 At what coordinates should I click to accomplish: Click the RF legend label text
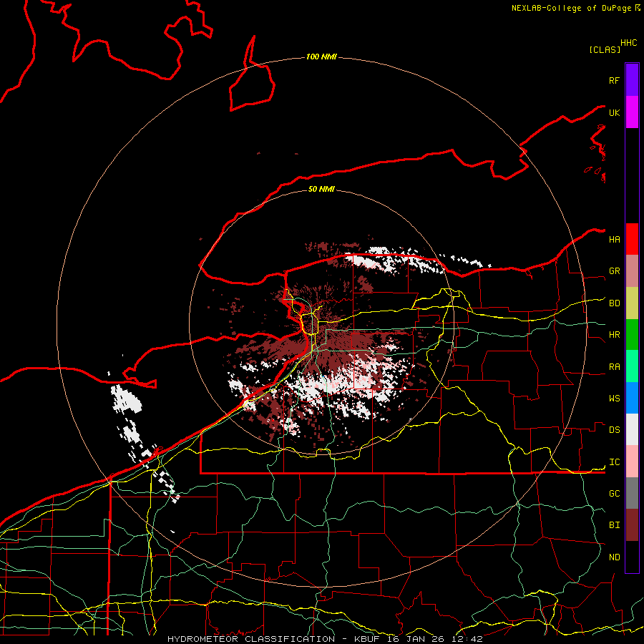click(614, 80)
